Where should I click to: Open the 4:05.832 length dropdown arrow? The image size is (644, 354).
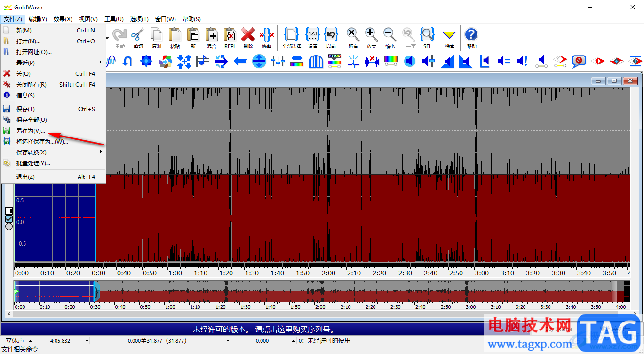(87, 341)
